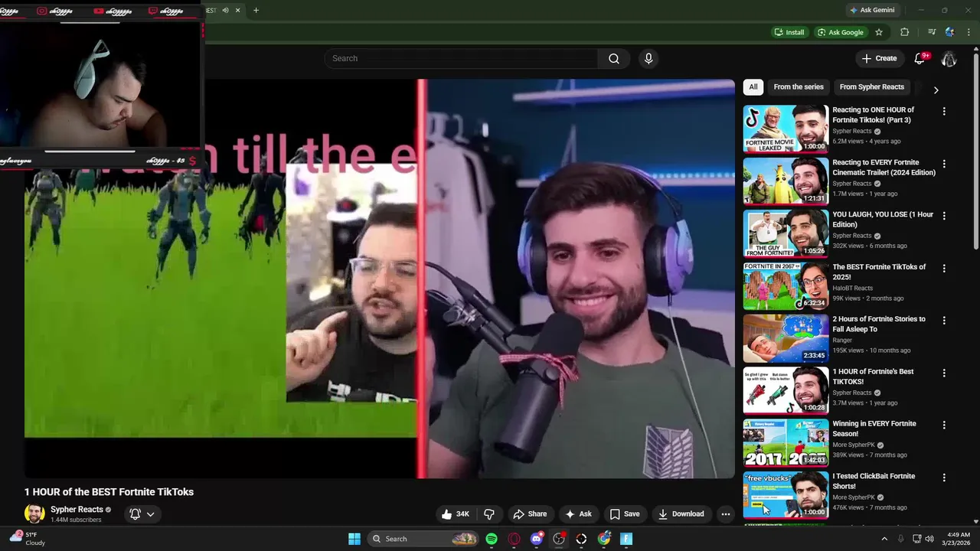
Task: Start voice search with the microphone icon
Action: pos(648,58)
